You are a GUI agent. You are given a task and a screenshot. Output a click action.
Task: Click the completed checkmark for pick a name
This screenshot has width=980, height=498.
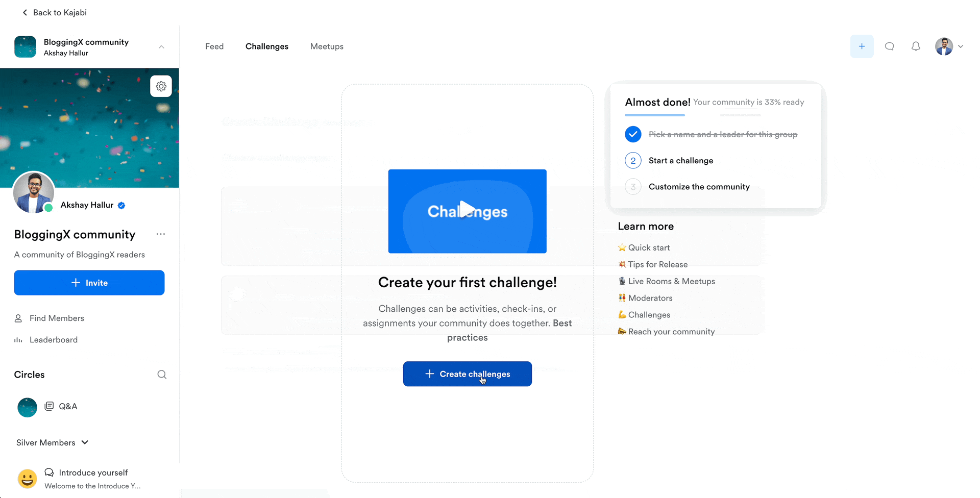point(633,134)
